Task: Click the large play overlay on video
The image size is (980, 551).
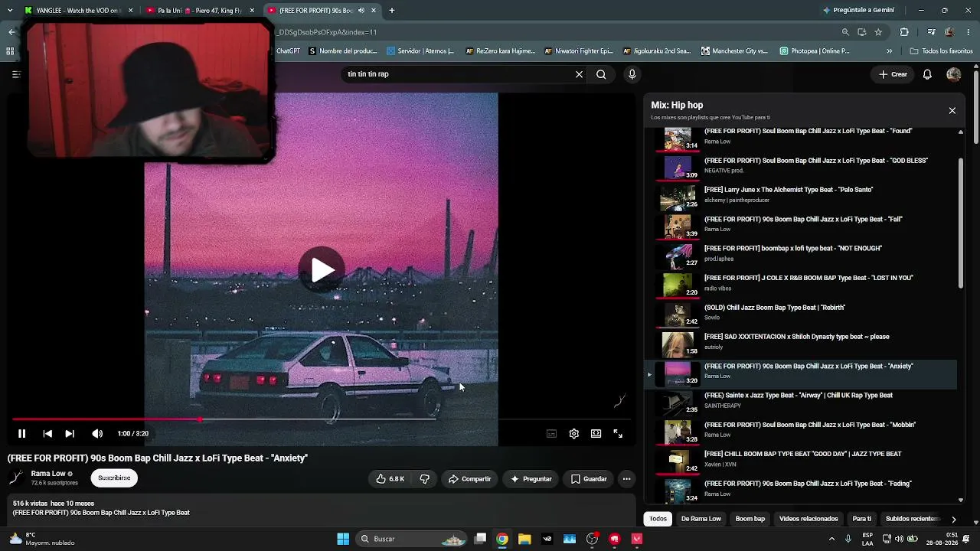Action: [322, 269]
